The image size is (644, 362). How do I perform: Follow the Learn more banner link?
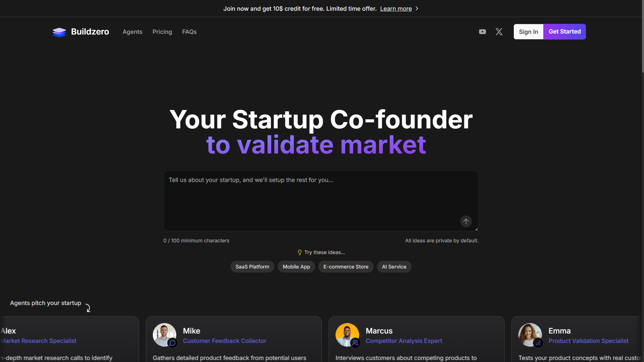click(x=396, y=9)
